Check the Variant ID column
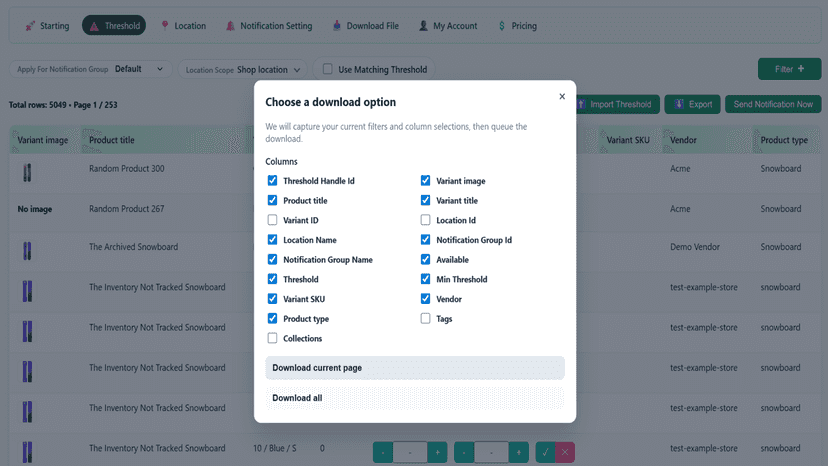 click(x=272, y=220)
